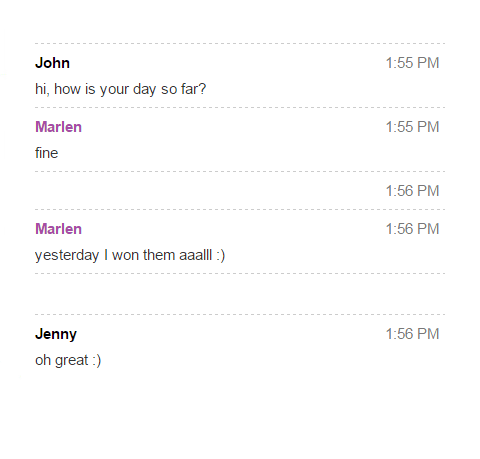The width and height of the screenshot is (480, 459).
Task: Click the word "oh" in Jenny's message
Action: click(x=43, y=360)
